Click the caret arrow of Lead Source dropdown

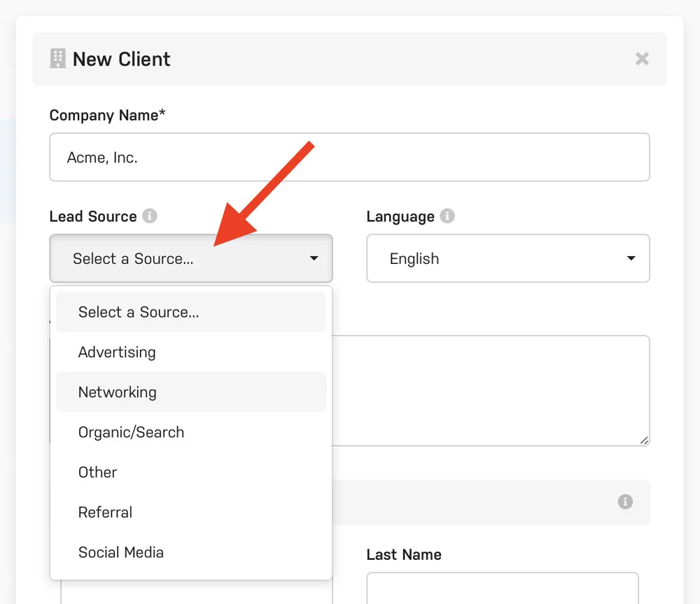[x=314, y=259]
